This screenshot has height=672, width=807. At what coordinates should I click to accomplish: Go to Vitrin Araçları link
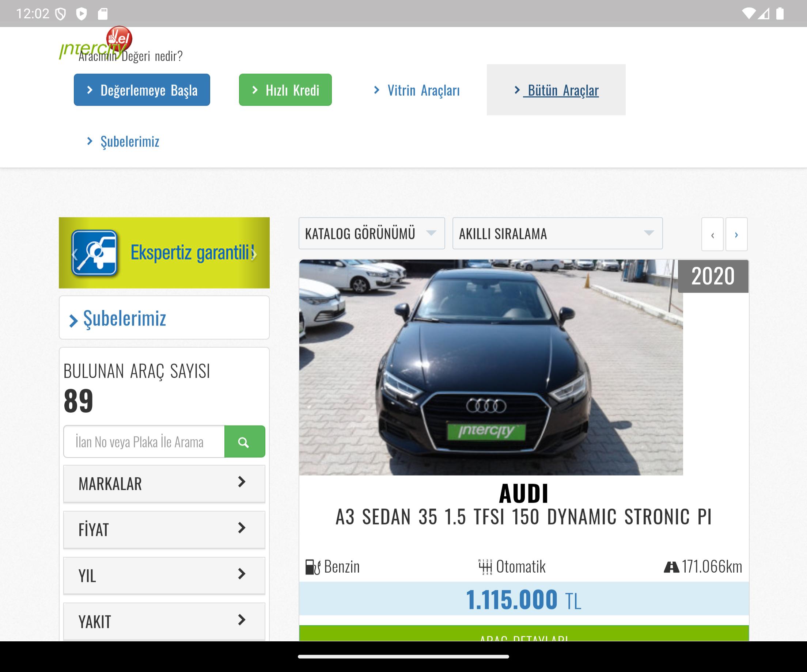(417, 90)
